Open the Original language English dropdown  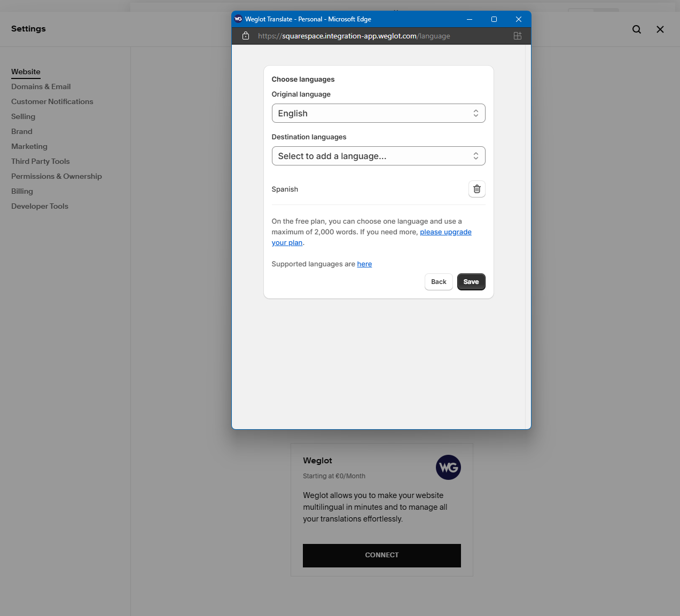378,113
